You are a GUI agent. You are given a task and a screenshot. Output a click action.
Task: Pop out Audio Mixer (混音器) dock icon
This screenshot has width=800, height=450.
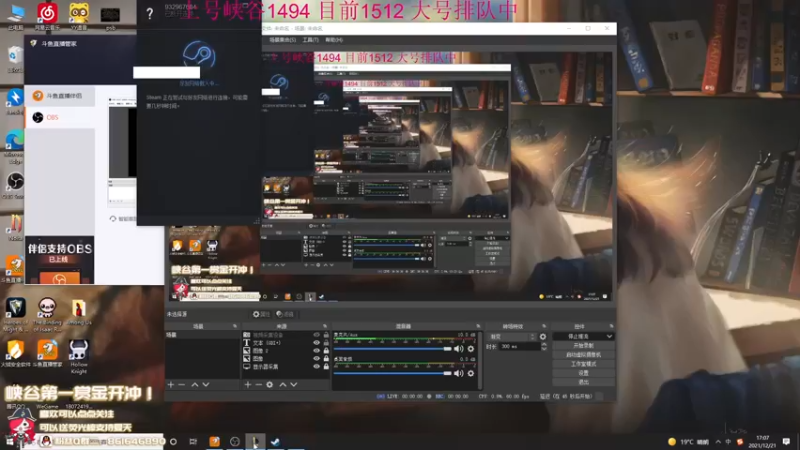[x=478, y=326]
